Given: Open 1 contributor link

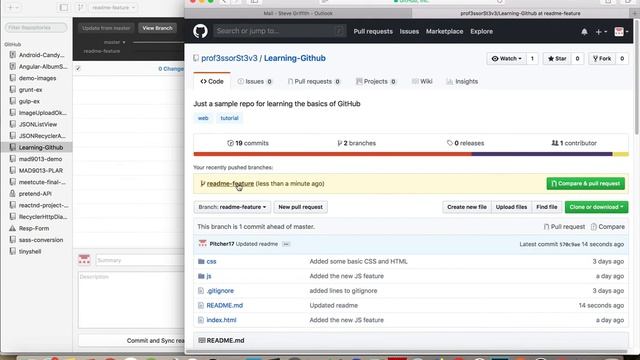Looking at the screenshot, I should [574, 143].
